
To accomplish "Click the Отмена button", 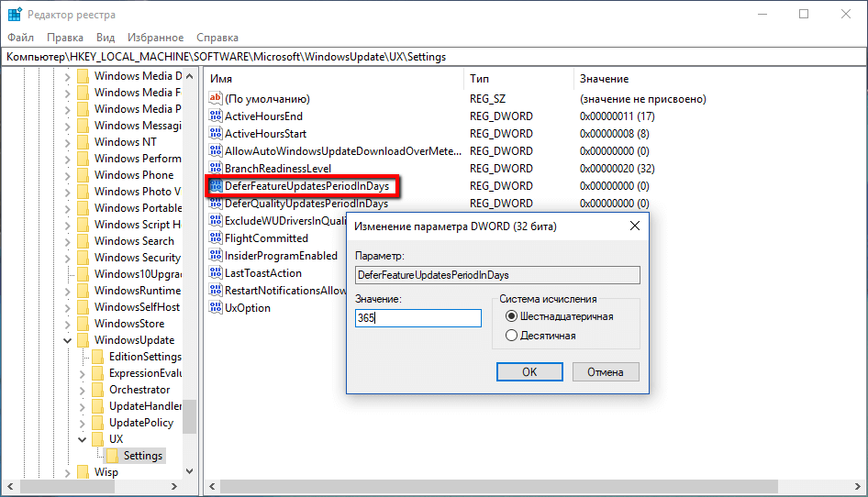I will coord(606,372).
